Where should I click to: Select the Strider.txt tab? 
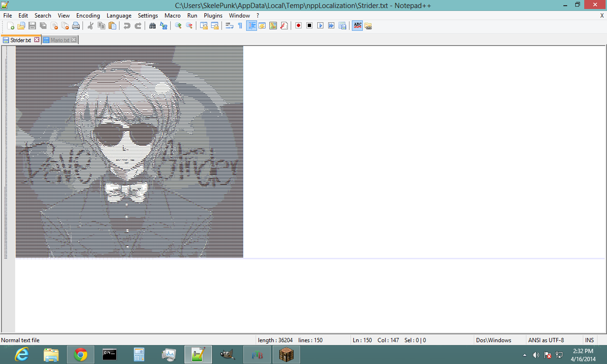click(21, 40)
